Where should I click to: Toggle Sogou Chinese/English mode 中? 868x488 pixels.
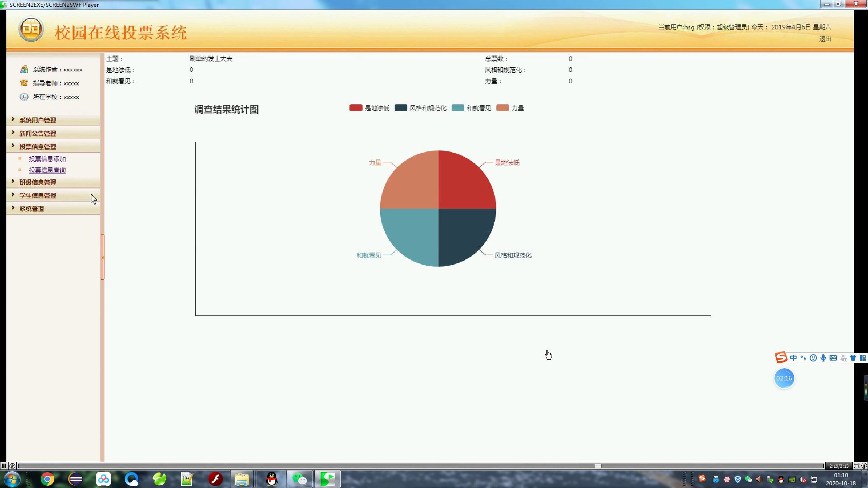[793, 358]
